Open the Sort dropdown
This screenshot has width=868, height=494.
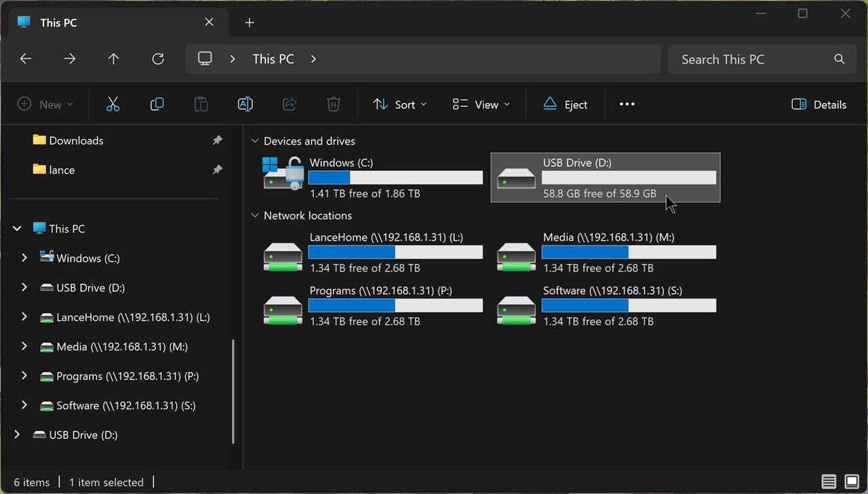click(x=400, y=104)
